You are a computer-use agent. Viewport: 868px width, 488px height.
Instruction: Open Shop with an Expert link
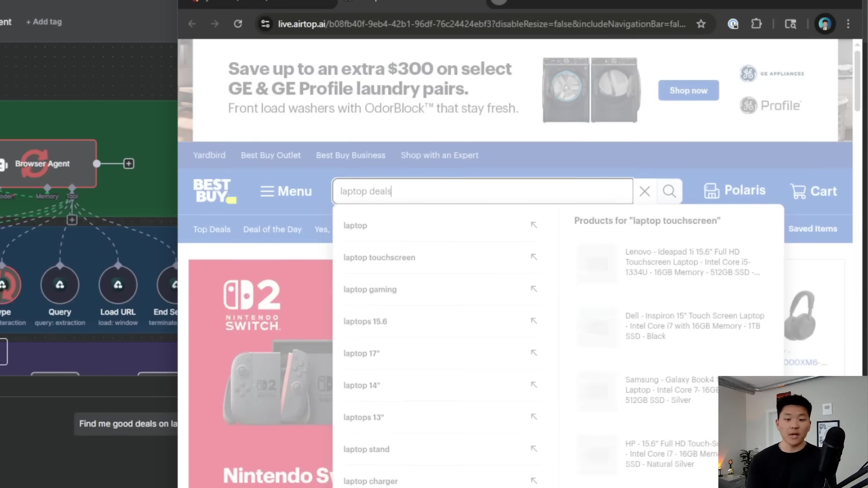(439, 155)
